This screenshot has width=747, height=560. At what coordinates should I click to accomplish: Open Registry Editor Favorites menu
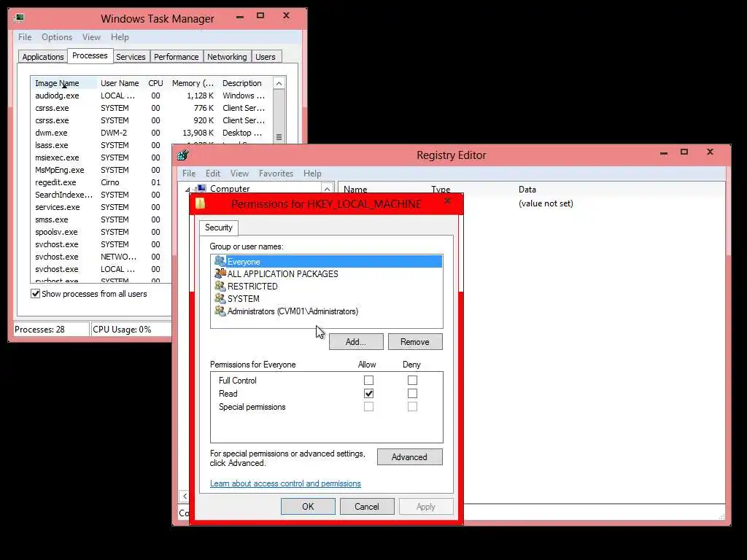(x=276, y=174)
